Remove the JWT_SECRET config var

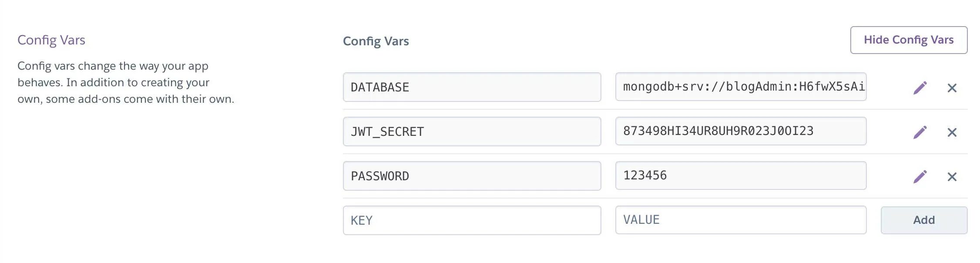tap(952, 133)
